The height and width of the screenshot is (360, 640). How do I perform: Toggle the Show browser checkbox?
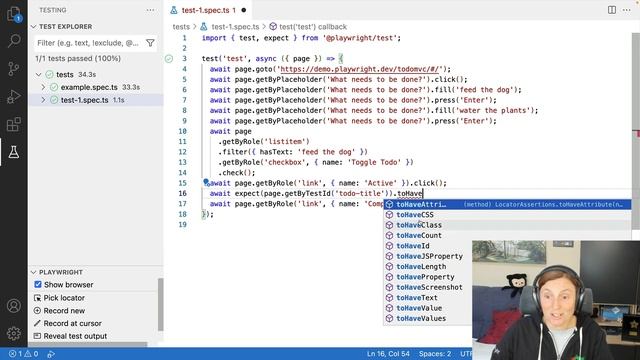pos(38,284)
